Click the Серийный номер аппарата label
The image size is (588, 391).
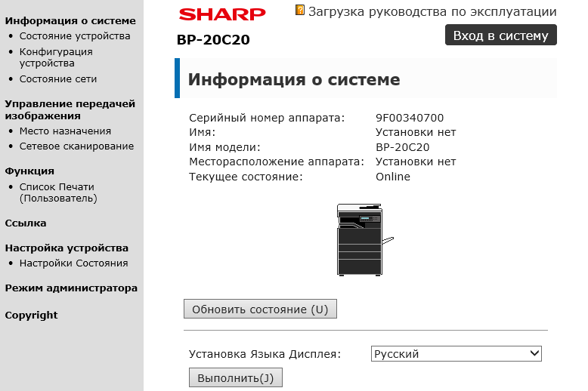click(x=267, y=118)
